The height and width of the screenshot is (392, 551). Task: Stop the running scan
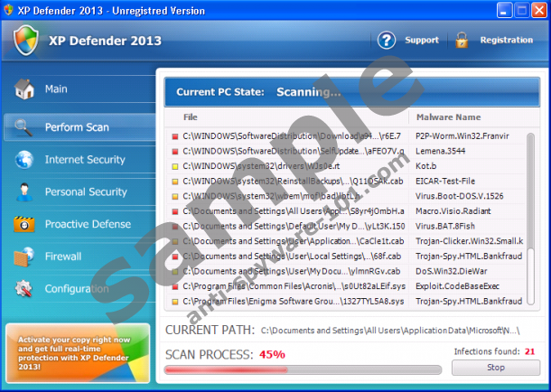tap(496, 368)
